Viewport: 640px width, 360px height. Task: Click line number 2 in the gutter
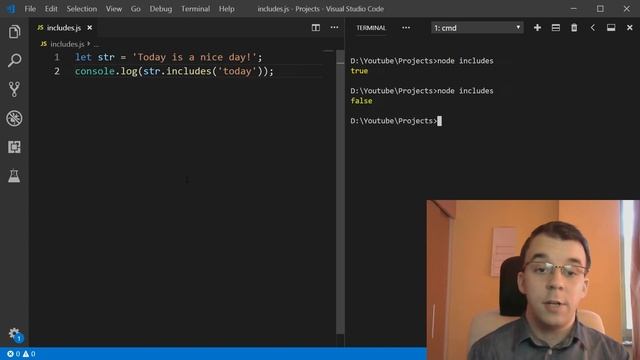[x=57, y=71]
